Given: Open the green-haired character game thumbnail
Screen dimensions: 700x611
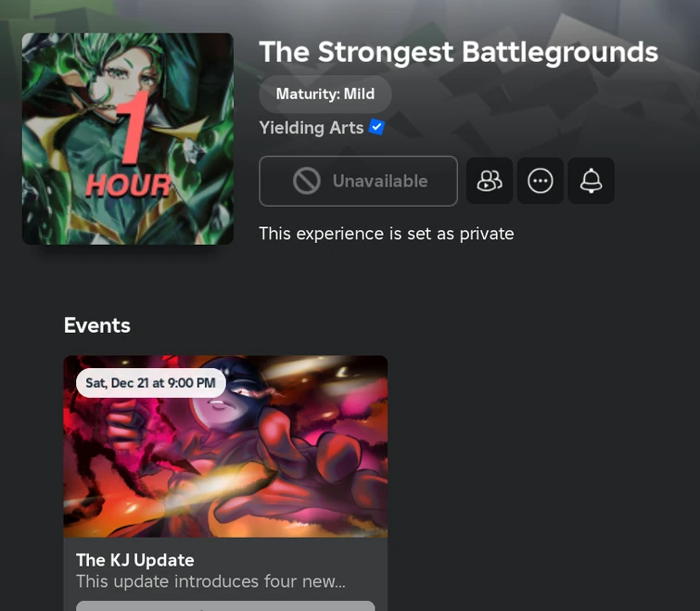Looking at the screenshot, I should [128, 139].
